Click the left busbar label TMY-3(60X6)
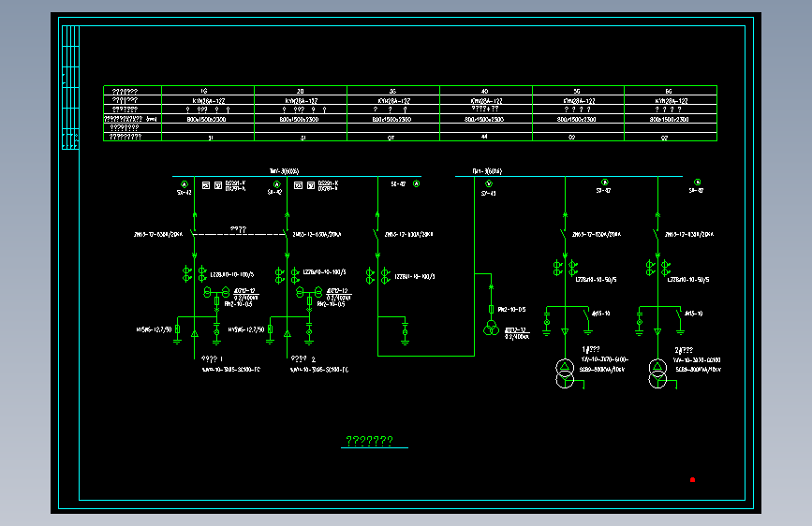 click(284, 171)
